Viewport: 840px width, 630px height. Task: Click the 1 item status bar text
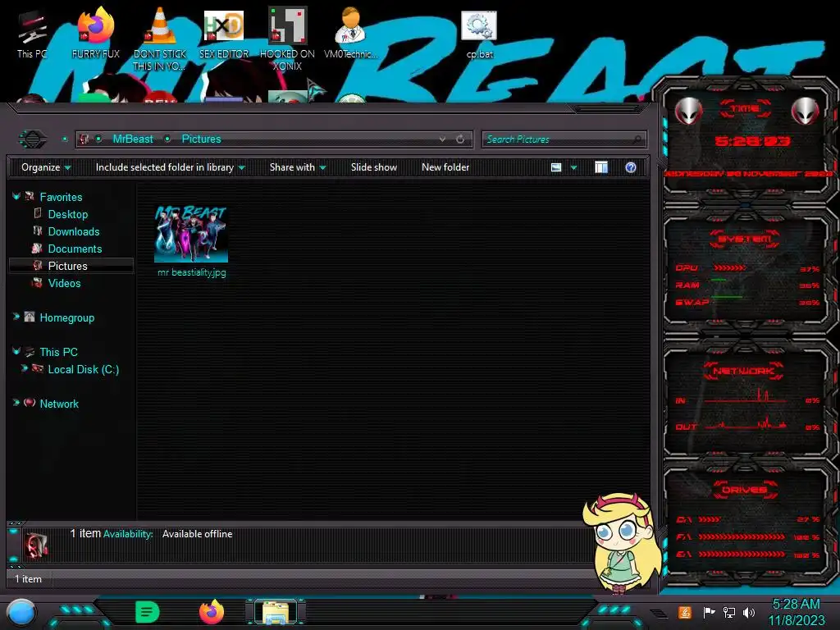[x=28, y=578]
